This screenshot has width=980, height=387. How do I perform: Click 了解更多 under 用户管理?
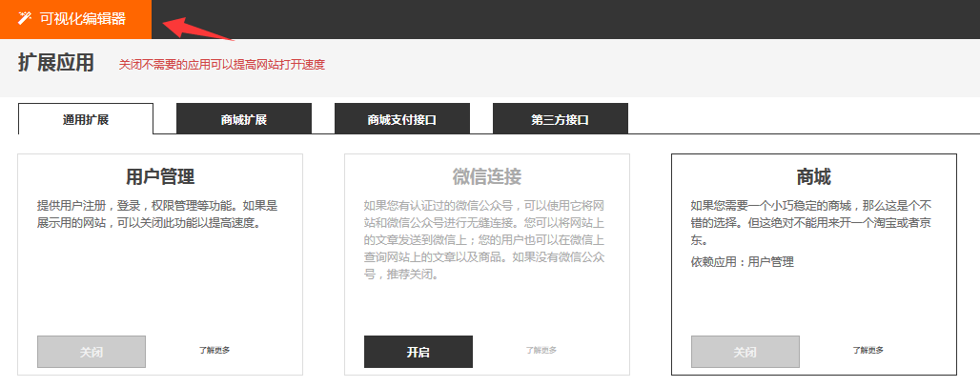pyautogui.click(x=214, y=351)
